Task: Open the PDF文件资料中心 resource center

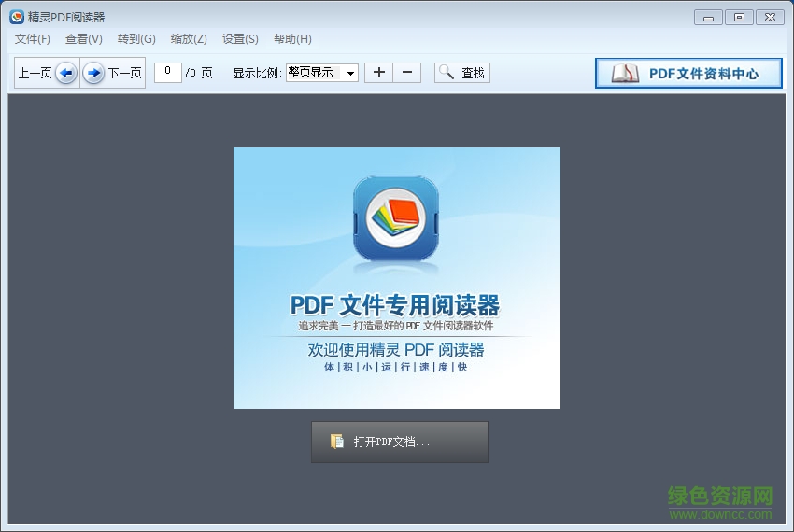Action: tap(688, 74)
